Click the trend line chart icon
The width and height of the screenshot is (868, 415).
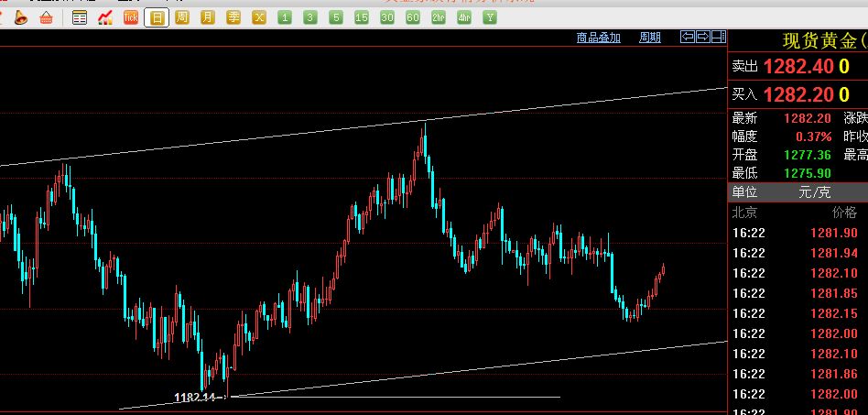(x=105, y=17)
